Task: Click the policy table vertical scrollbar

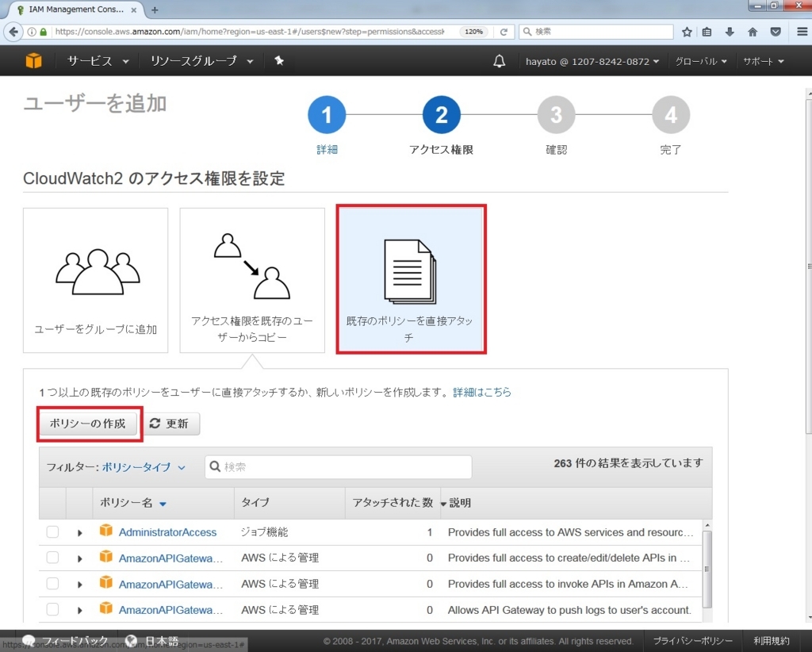Action: 707,569
